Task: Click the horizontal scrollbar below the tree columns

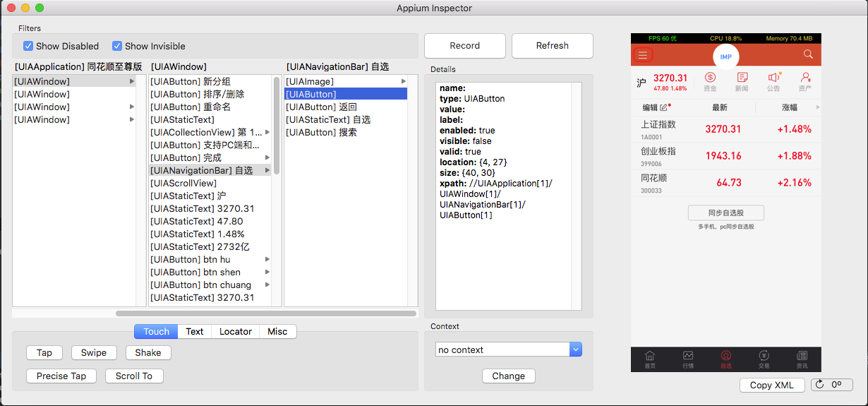Action: pyautogui.click(x=265, y=313)
